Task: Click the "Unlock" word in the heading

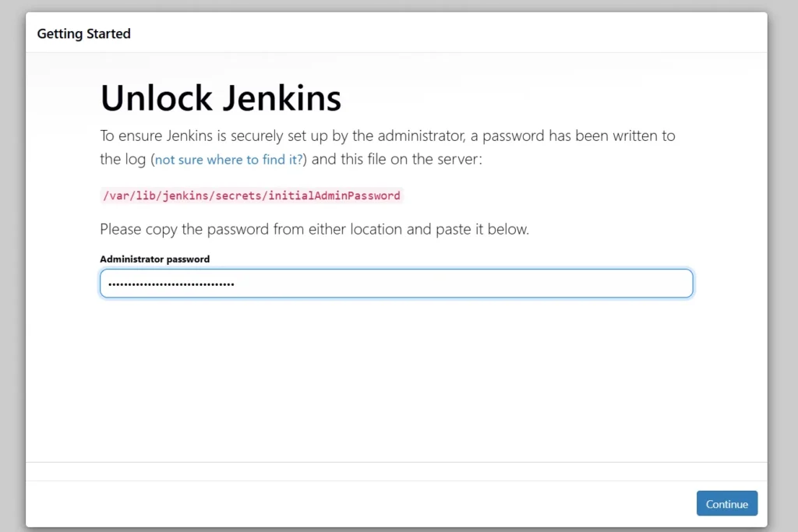Action: pyautogui.click(x=156, y=99)
